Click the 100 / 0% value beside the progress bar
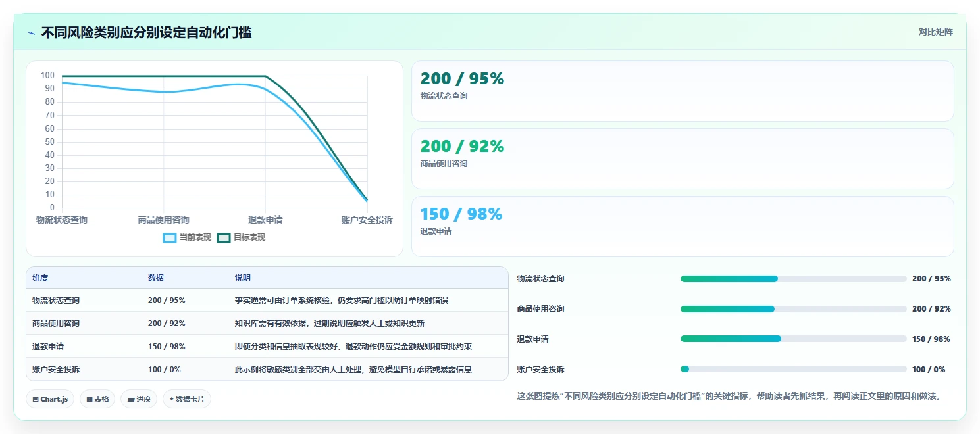The image size is (980, 434). coord(929,370)
